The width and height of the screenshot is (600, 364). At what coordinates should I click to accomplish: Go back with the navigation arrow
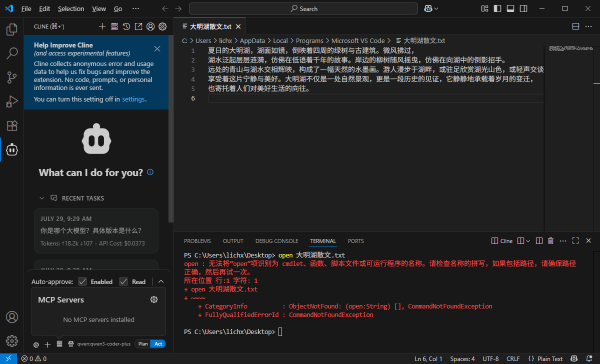165,8
